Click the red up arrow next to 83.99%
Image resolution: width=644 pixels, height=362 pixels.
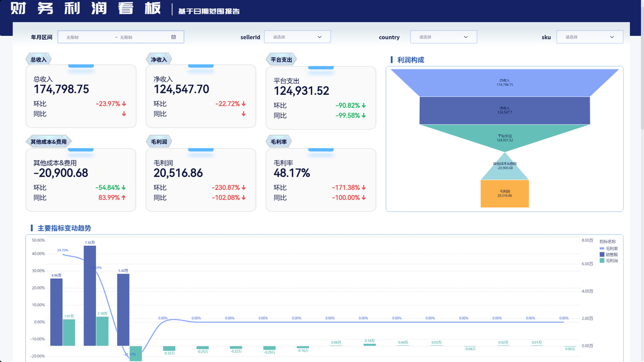tap(124, 197)
